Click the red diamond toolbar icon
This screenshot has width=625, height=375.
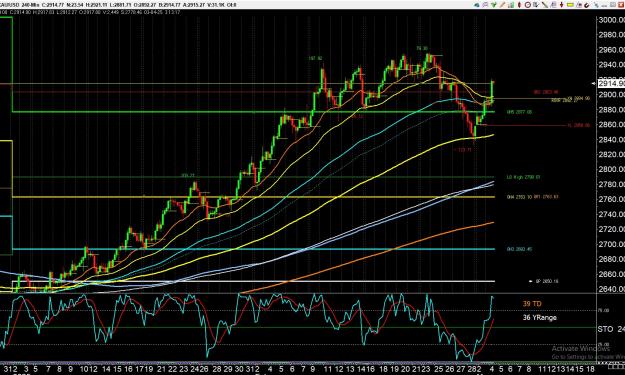click(519, 5)
